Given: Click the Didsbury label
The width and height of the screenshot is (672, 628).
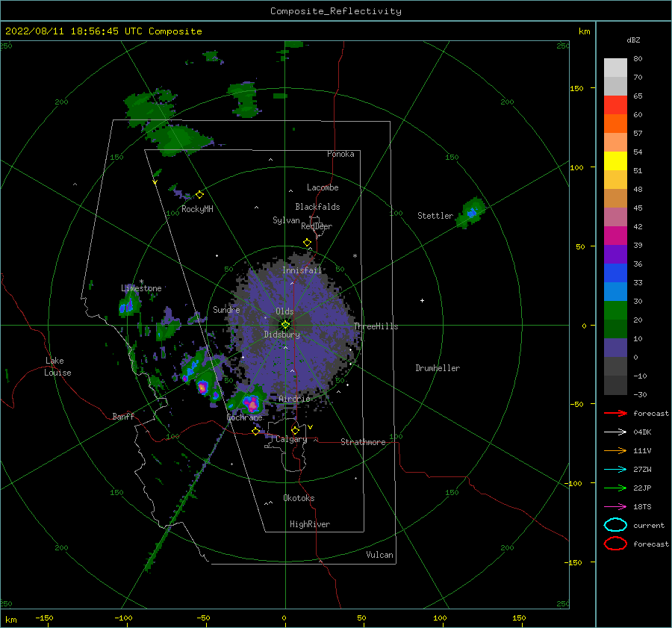Looking at the screenshot, I should tap(282, 335).
